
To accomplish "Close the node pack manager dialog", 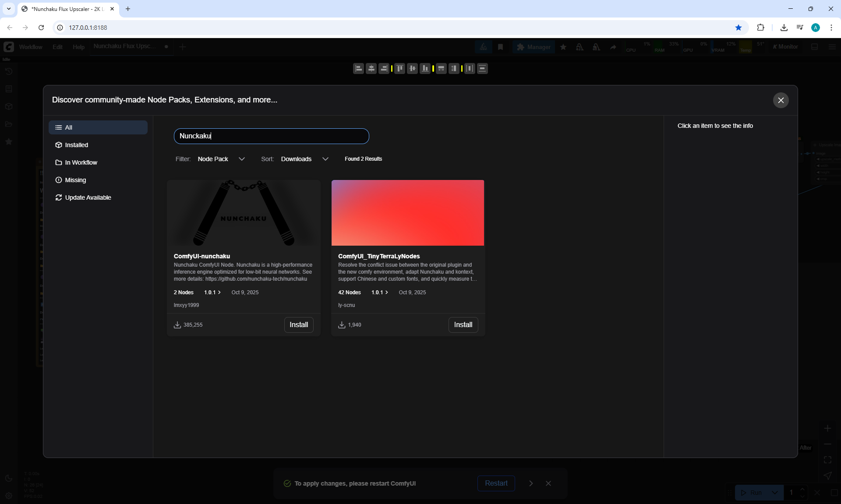I will [781, 100].
